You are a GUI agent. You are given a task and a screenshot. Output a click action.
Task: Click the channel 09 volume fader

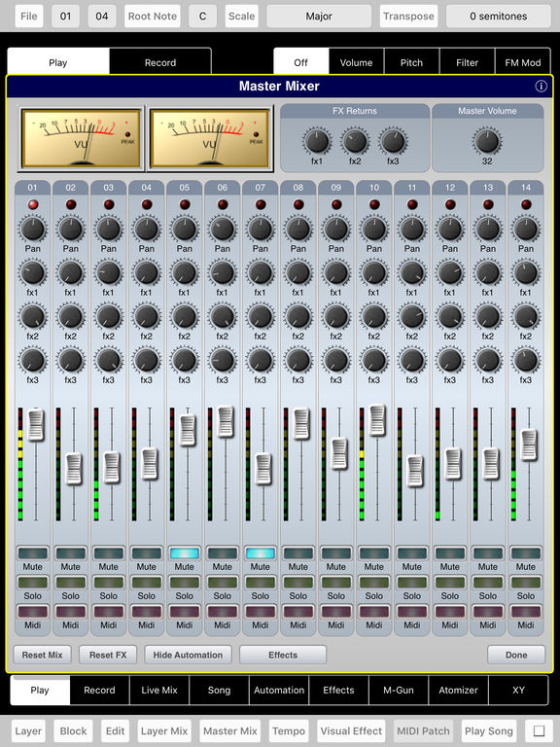(x=339, y=453)
